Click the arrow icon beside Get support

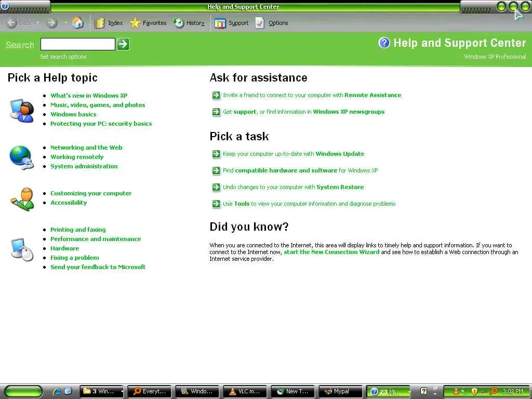click(216, 112)
